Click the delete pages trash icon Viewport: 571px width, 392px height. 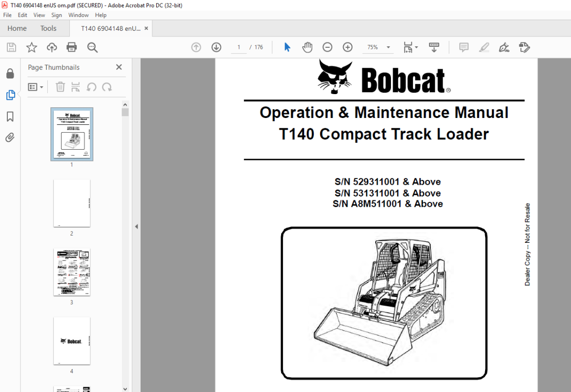tap(60, 87)
